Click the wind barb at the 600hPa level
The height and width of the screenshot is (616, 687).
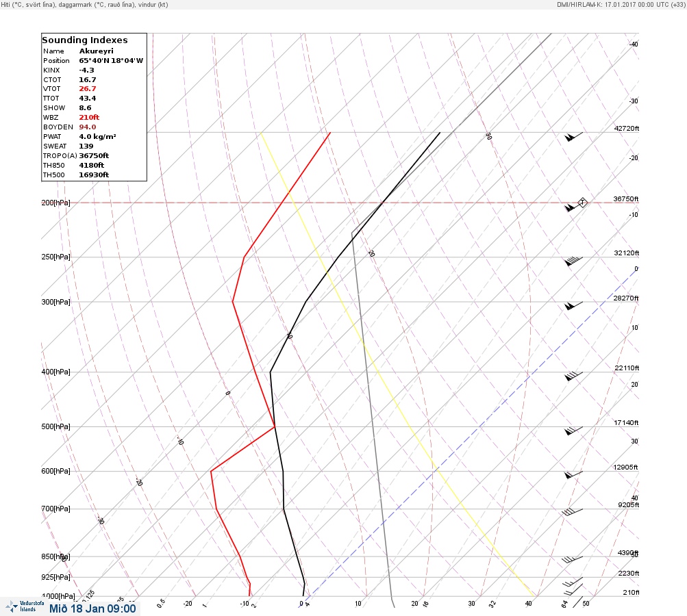574,475
